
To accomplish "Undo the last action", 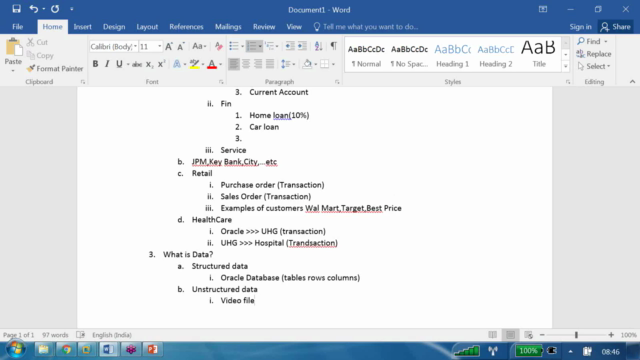I will pyautogui.click(x=33, y=9).
